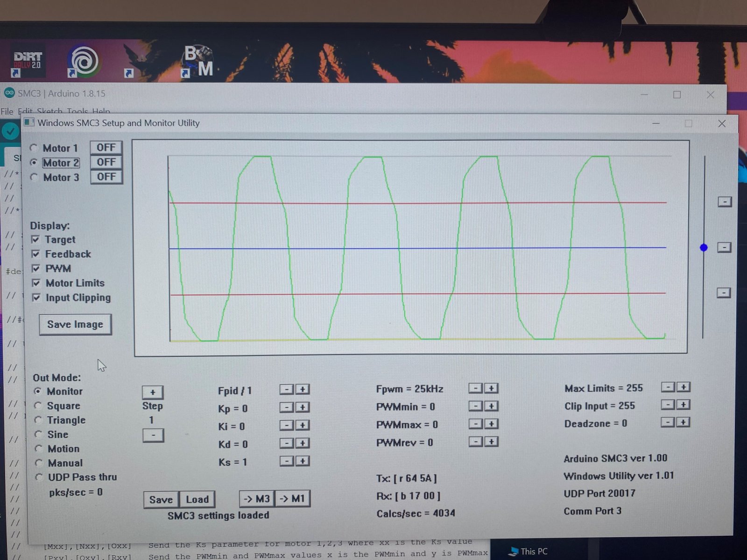Click the "SMC3 settings loaded" status text
The height and width of the screenshot is (560, 747).
[218, 515]
